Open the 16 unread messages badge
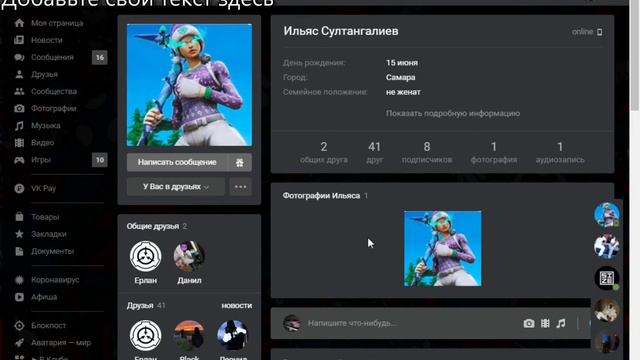 (x=100, y=58)
